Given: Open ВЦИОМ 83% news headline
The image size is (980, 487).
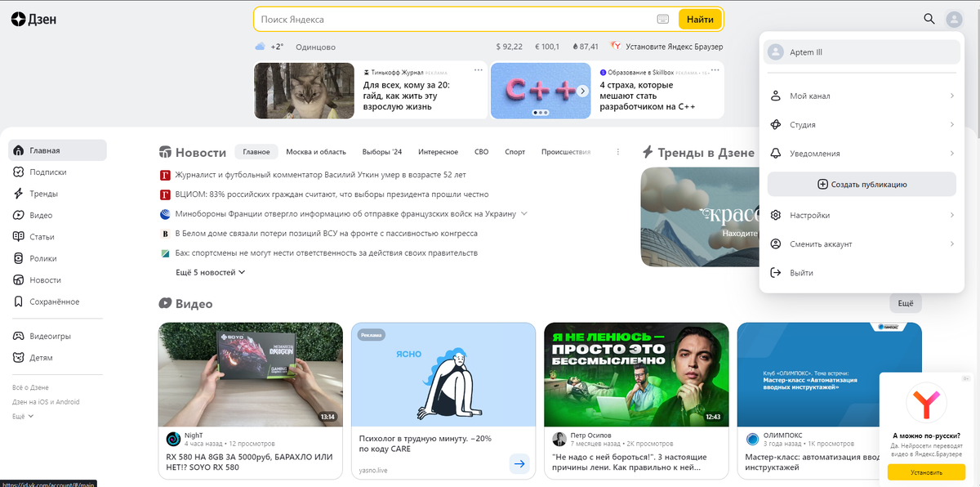Looking at the screenshot, I should click(x=332, y=194).
